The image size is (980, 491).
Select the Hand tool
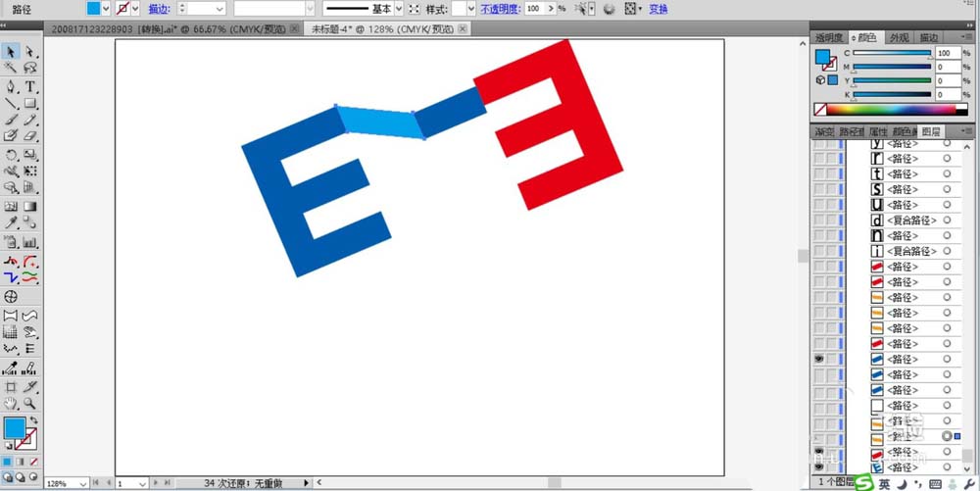[x=11, y=404]
